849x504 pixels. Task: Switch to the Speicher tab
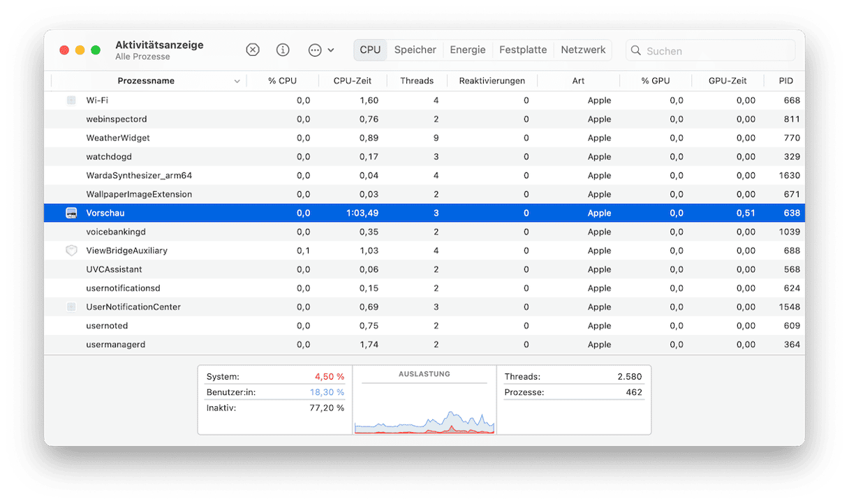coord(415,50)
